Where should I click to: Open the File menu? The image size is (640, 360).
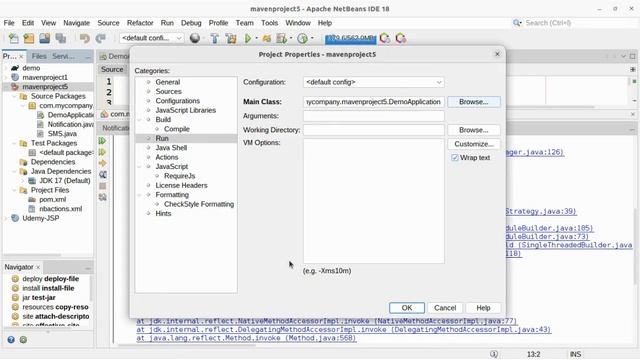[9, 23]
